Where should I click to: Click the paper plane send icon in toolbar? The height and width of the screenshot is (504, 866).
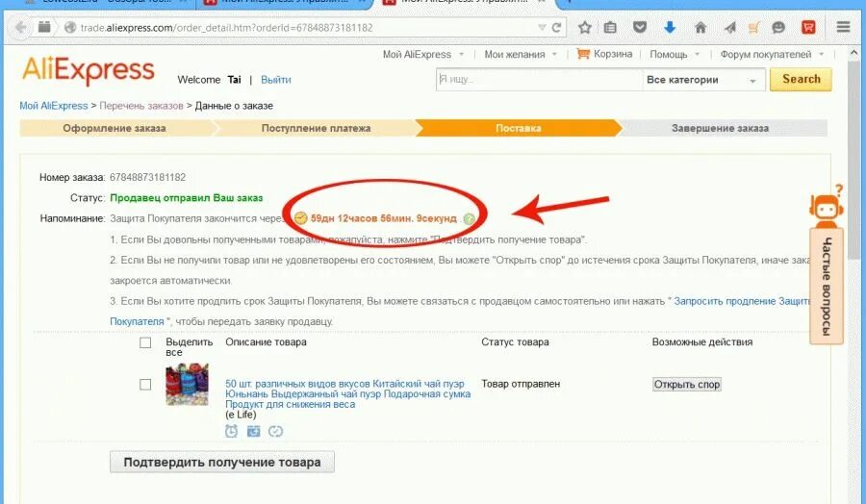click(730, 27)
